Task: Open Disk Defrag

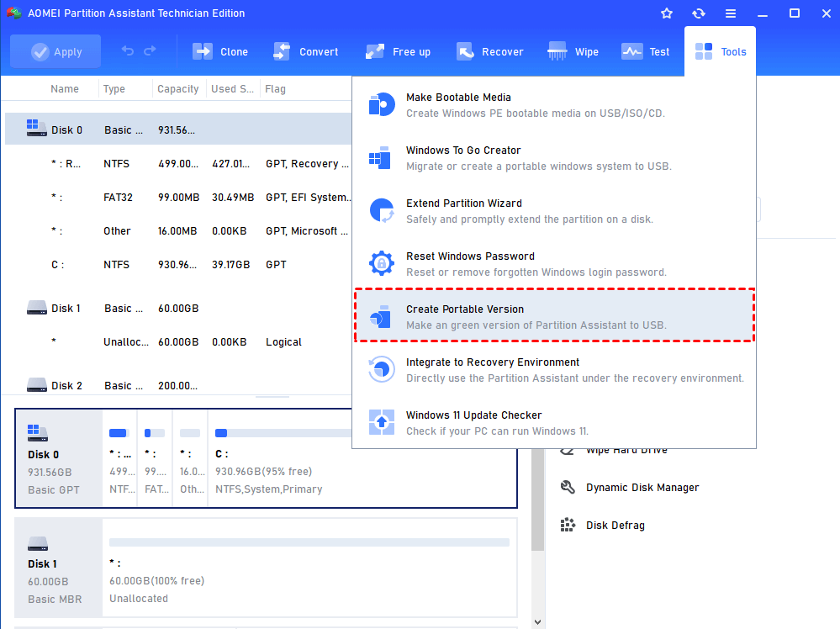Action: click(x=615, y=525)
